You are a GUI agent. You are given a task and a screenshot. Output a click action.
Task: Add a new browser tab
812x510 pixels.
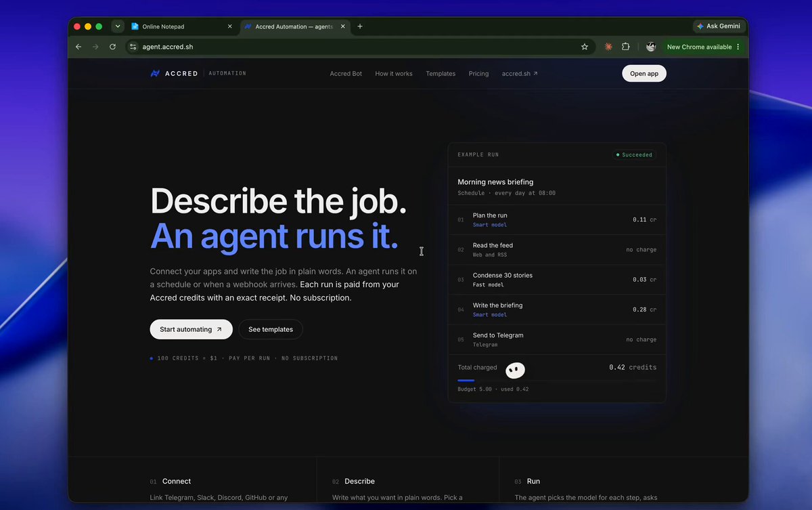pyautogui.click(x=360, y=26)
